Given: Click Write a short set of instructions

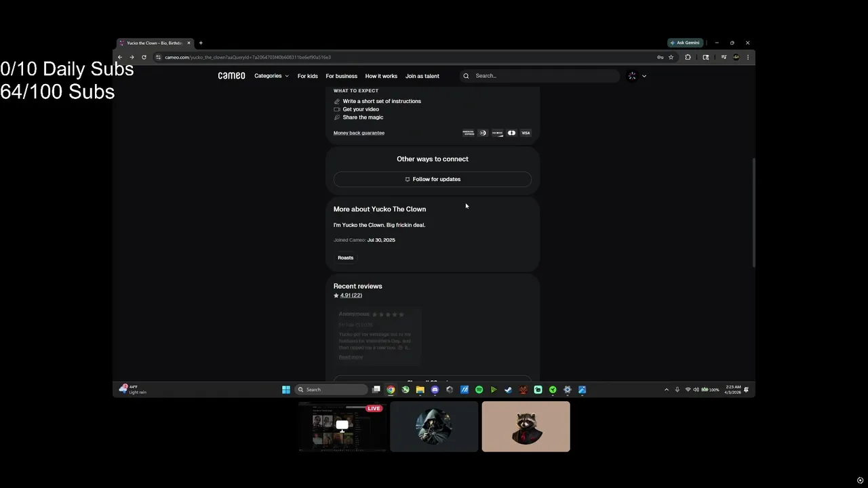Looking at the screenshot, I should point(382,101).
